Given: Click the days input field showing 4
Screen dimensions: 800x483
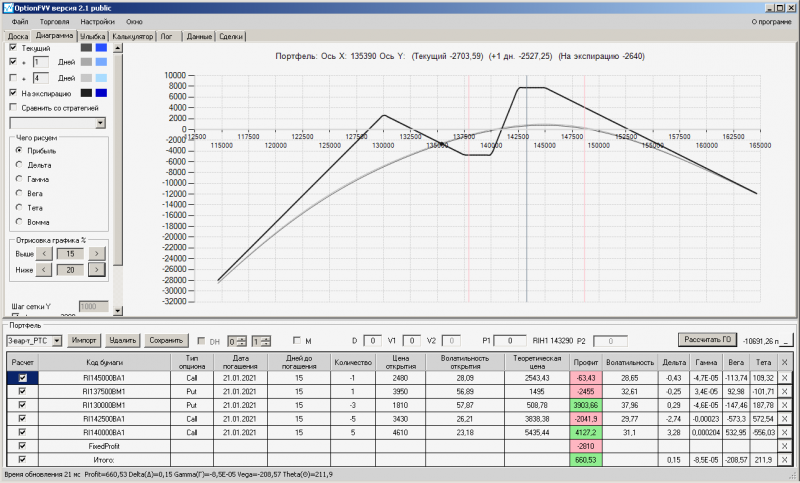Looking at the screenshot, I should (x=41, y=78).
